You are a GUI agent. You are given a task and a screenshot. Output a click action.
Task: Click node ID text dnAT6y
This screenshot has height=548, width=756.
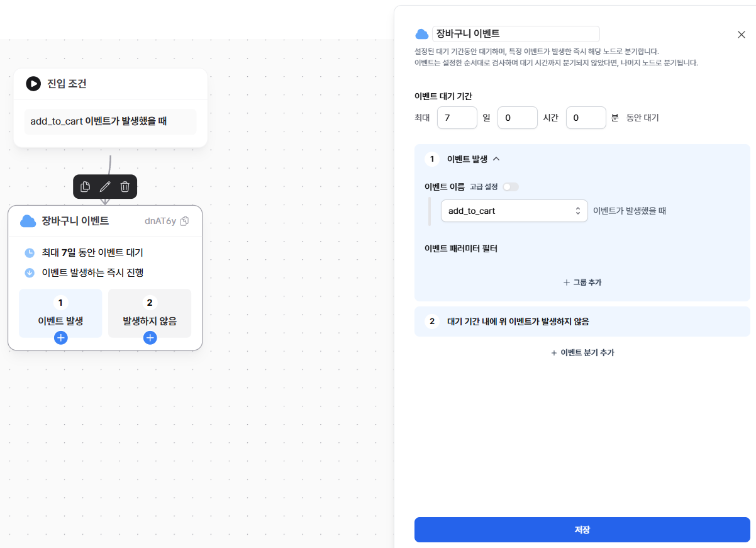click(160, 221)
